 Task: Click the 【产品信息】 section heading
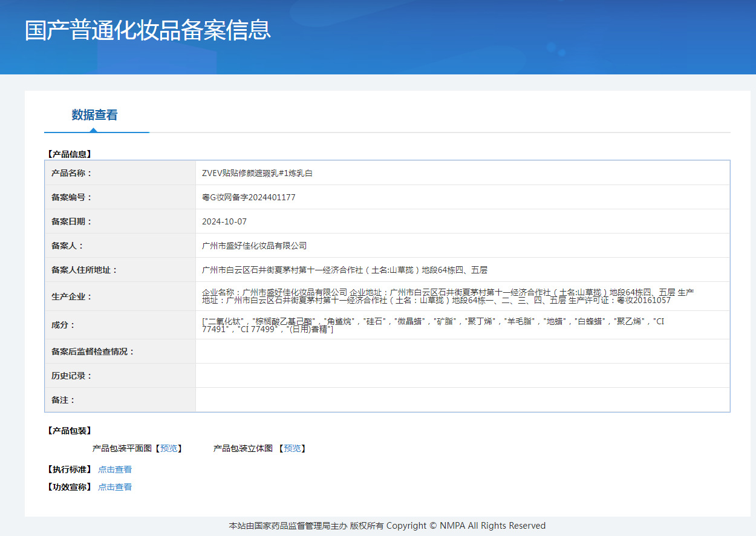(70, 154)
